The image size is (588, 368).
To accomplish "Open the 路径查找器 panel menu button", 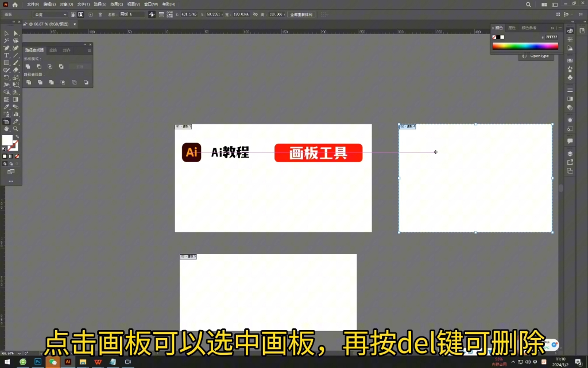I will [90, 51].
